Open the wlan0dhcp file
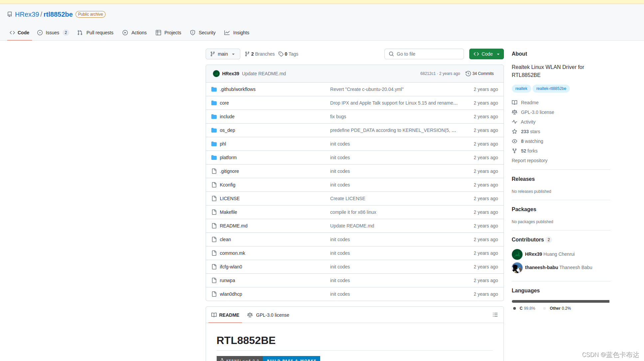Image resolution: width=644 pixels, height=361 pixels. tap(231, 294)
